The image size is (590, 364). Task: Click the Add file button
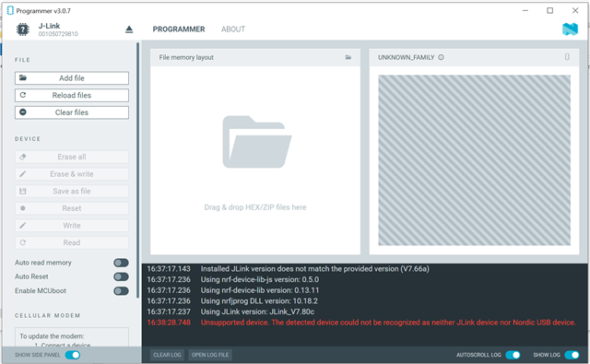tap(72, 78)
